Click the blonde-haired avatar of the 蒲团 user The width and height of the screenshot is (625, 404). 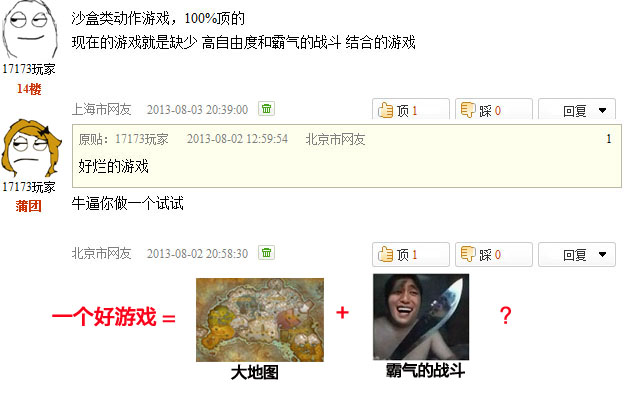click(x=31, y=148)
